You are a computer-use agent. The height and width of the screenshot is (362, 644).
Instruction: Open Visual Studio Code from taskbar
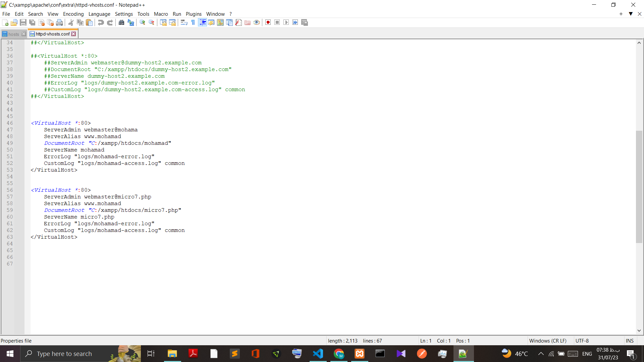(x=318, y=354)
